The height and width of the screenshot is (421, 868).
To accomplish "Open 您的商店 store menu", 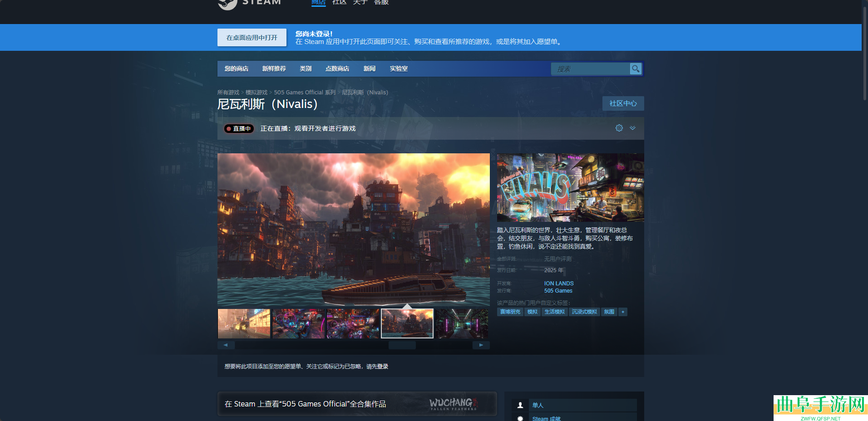I will pyautogui.click(x=237, y=69).
